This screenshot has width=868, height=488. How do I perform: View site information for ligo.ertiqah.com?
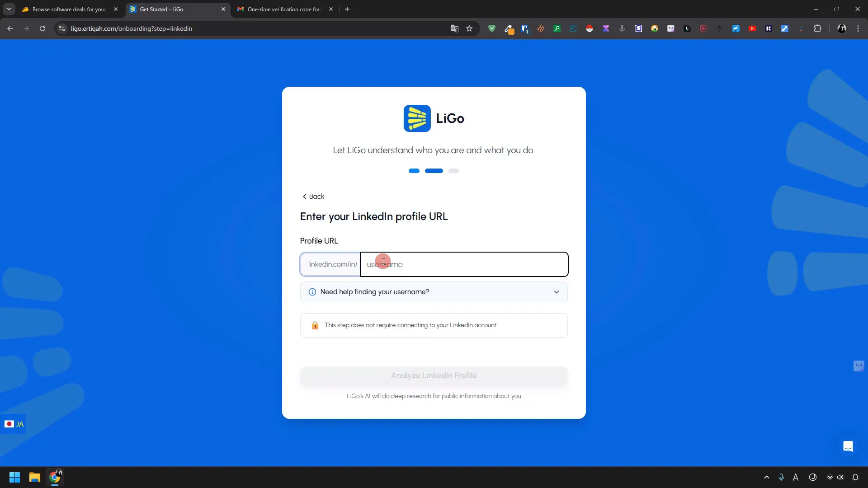(62, 28)
